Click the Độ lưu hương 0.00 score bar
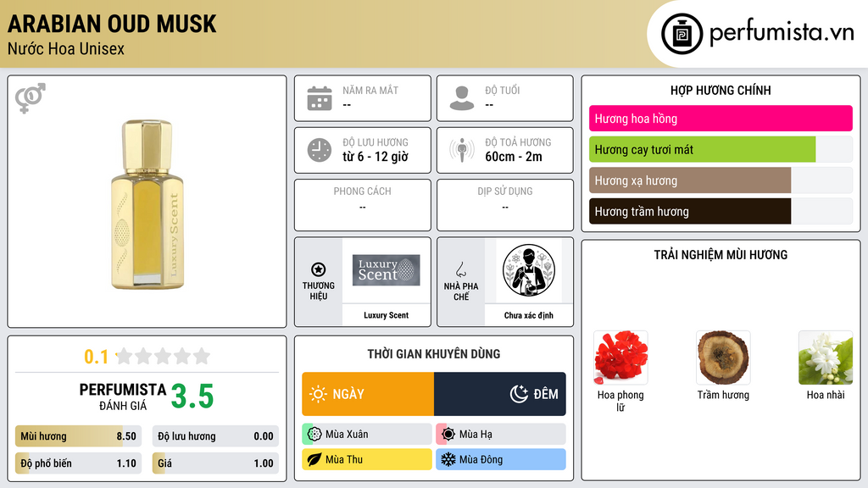The image size is (868, 488). [215, 436]
